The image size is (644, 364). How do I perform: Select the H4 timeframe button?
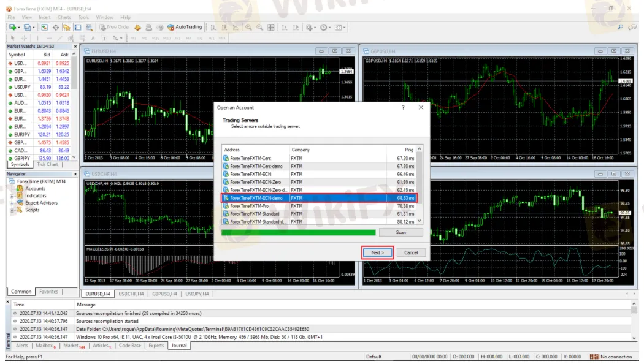click(x=188, y=38)
